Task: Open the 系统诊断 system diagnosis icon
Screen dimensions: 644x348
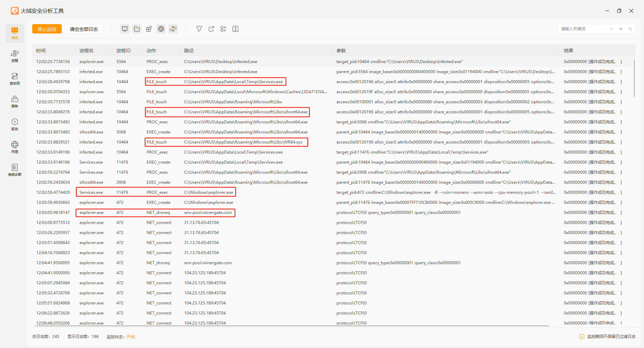Action: (x=15, y=170)
